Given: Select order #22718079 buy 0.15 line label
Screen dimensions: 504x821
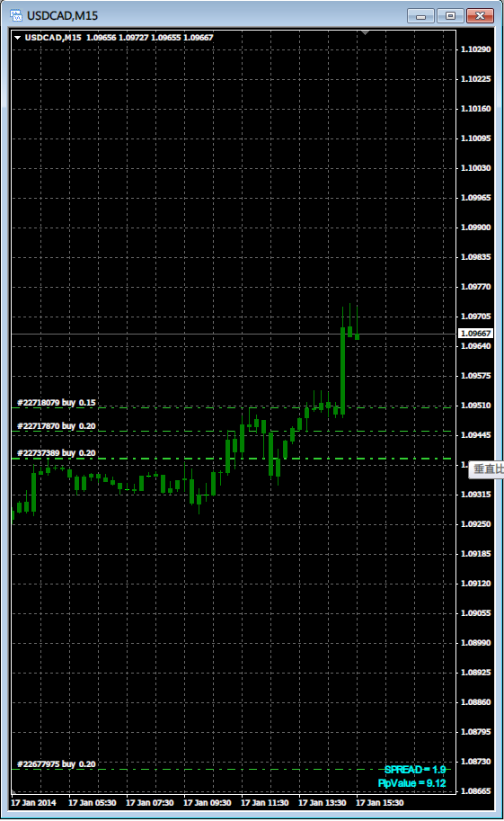Looking at the screenshot, I should coord(57,403).
